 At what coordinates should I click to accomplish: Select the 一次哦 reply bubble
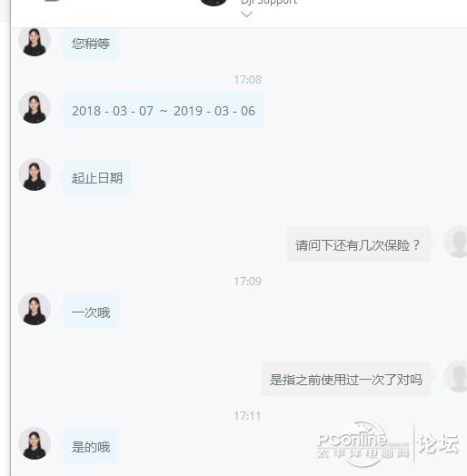[x=91, y=312]
